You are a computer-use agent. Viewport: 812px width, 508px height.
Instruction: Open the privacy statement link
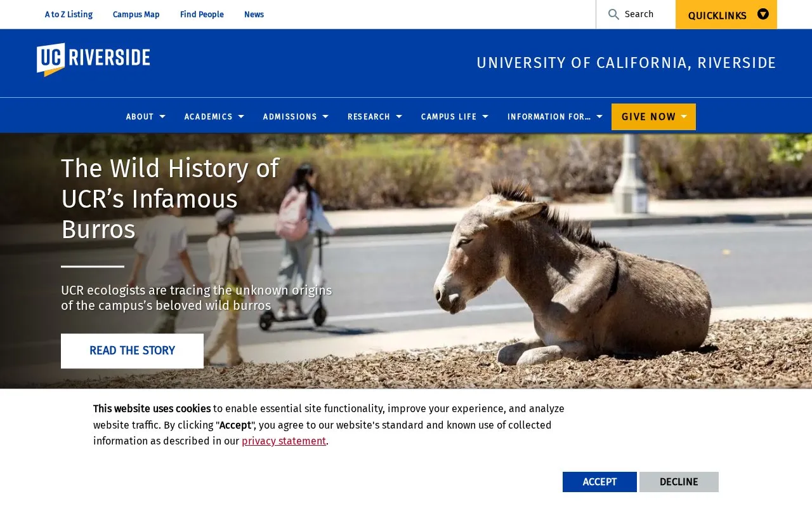[x=284, y=441]
